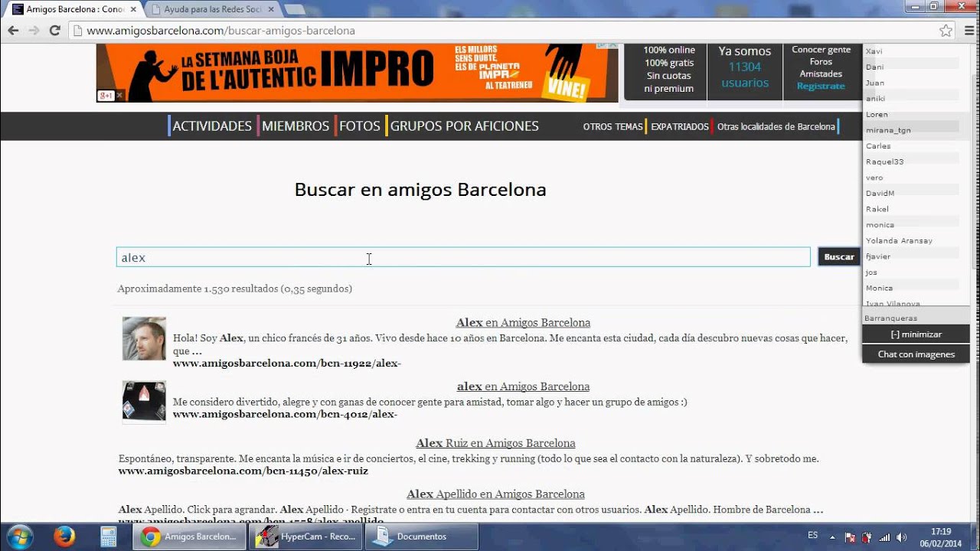
Task: Click the IMPRO banner advertisement
Action: pyautogui.click(x=357, y=73)
